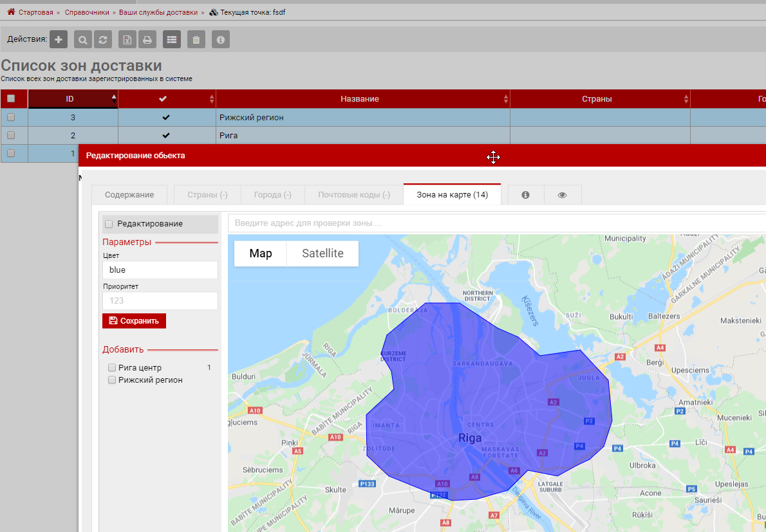Check the Рига центр zone checkbox
Image resolution: width=766 pixels, height=532 pixels.
tap(112, 368)
